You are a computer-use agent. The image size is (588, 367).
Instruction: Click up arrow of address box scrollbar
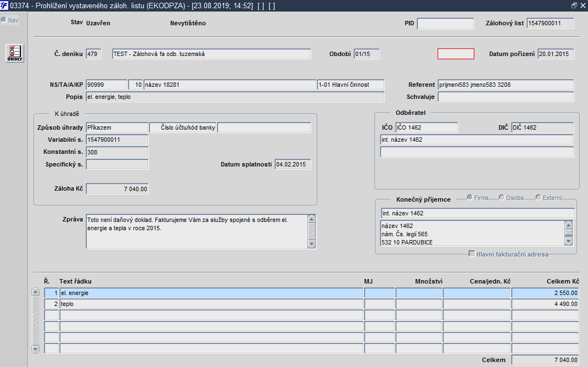[x=568, y=225]
